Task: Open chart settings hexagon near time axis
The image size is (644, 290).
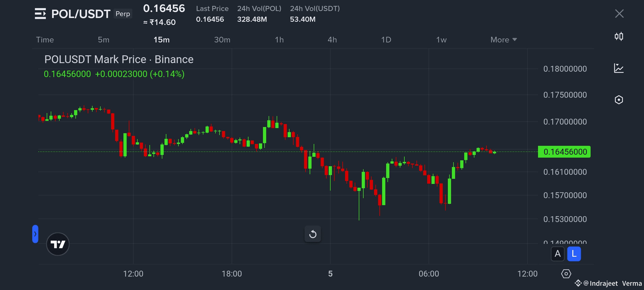Action: tap(566, 274)
